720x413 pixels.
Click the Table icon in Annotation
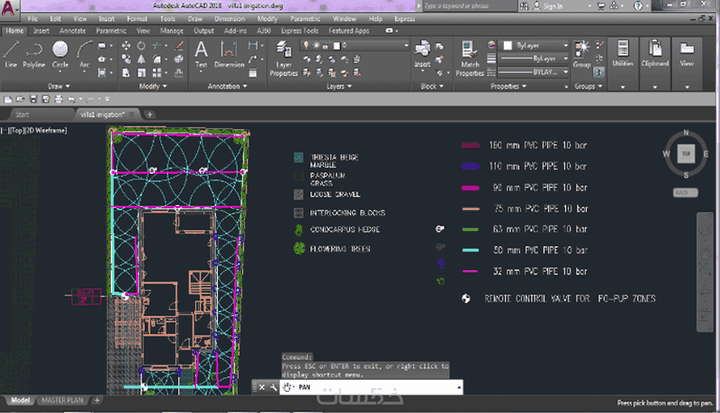pyautogui.click(x=253, y=73)
